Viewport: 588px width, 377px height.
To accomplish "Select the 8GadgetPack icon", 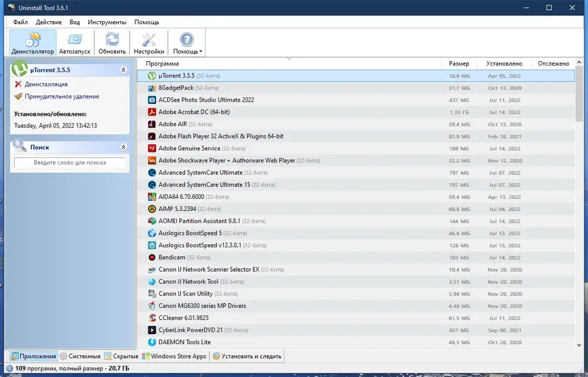I will (152, 88).
